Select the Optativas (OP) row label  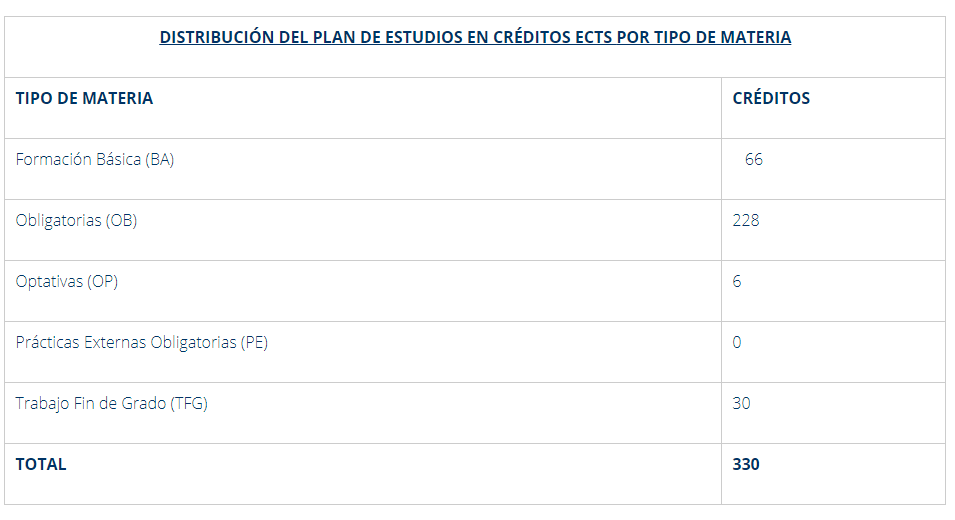point(67,282)
